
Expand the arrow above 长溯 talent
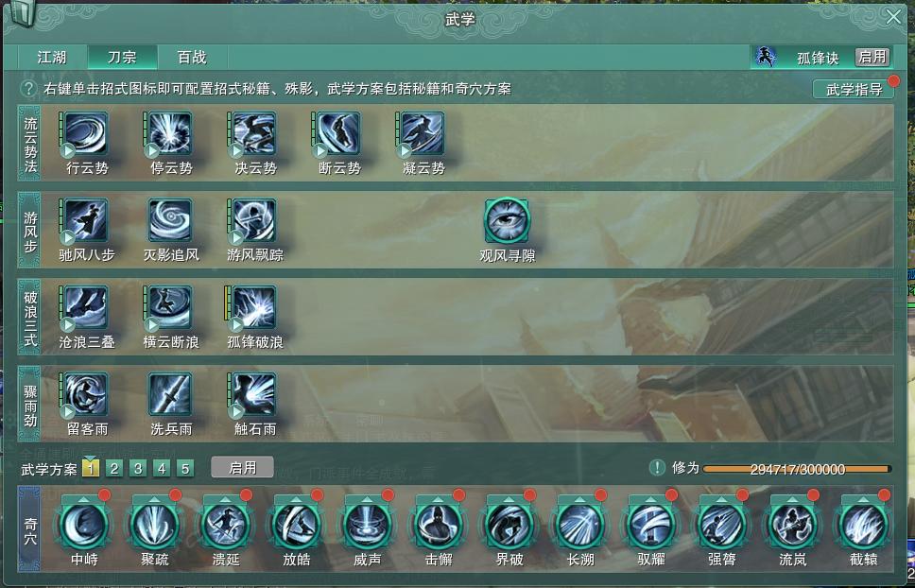point(579,499)
